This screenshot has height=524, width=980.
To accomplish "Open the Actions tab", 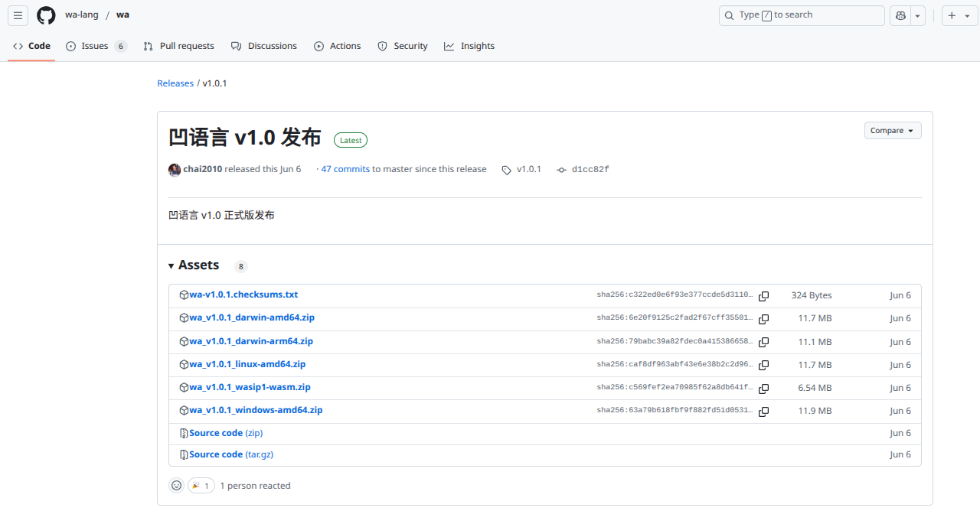I will pyautogui.click(x=338, y=46).
